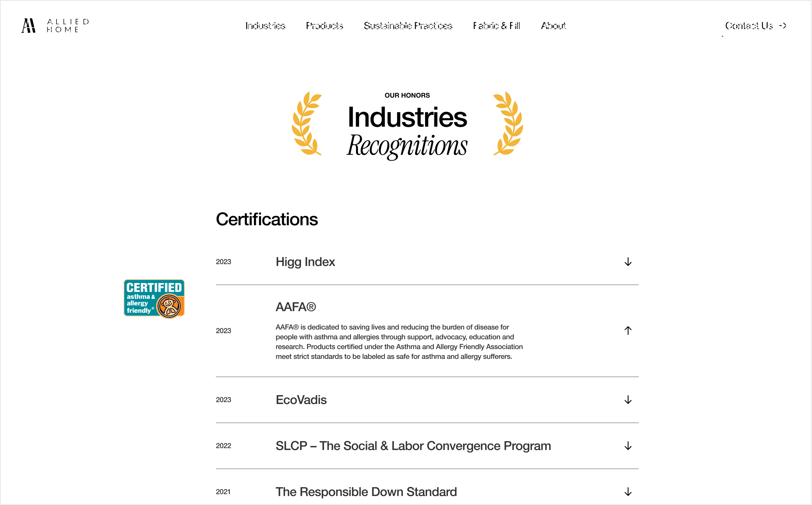Click the AAFA® heading
The width and height of the screenshot is (812, 505).
point(295,306)
